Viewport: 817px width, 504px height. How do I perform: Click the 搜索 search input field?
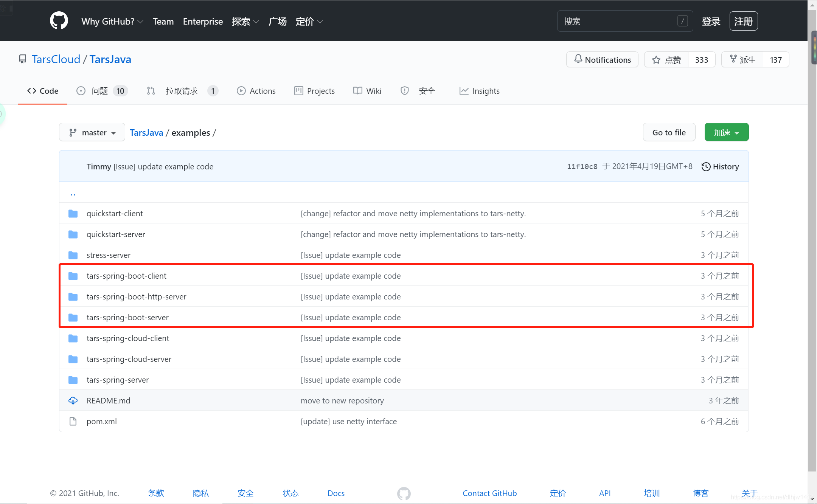click(625, 21)
